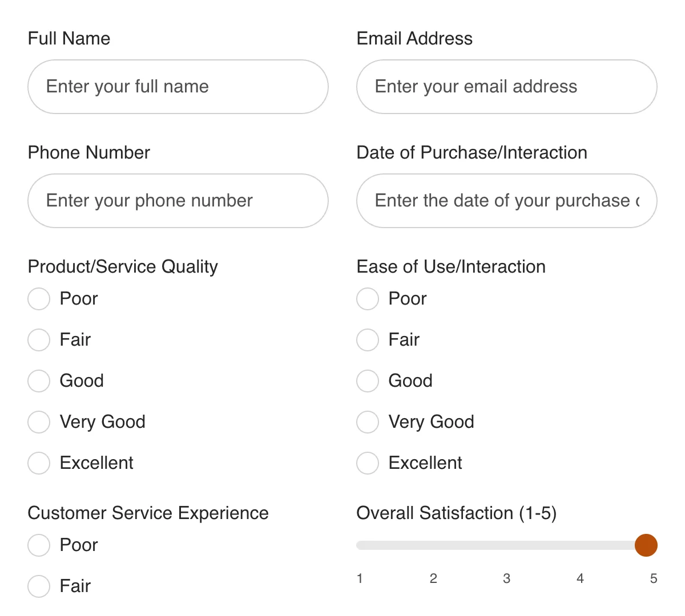The image size is (685, 616).
Task: Select Good under Ease of Use/Interaction
Action: 368,380
